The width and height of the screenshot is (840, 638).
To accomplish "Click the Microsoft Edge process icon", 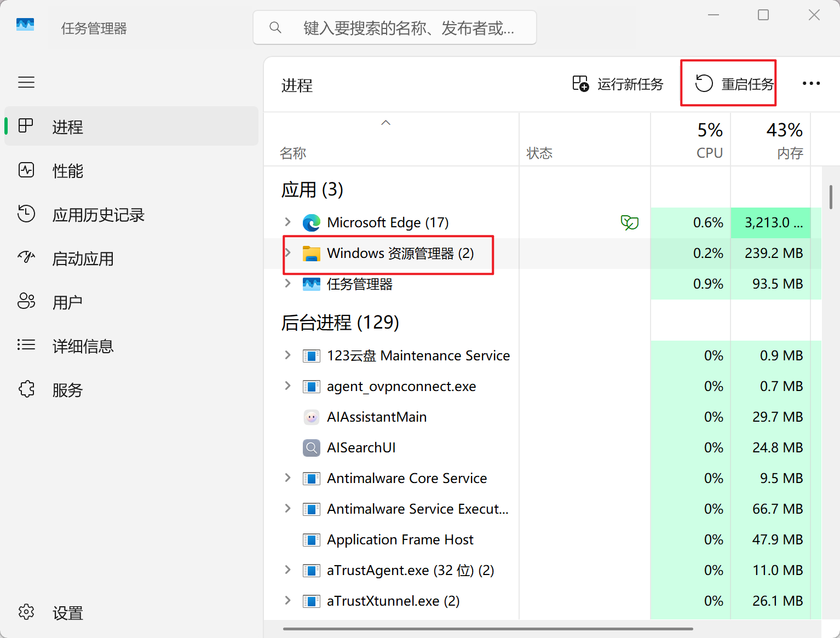I will coord(312,222).
